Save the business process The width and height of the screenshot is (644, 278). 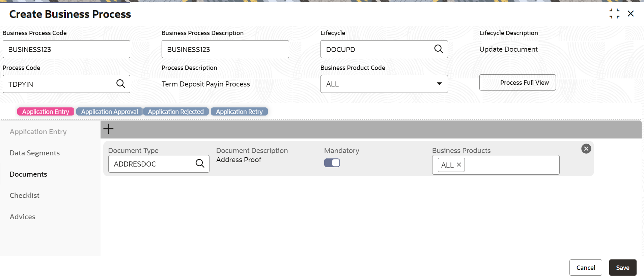623,268
